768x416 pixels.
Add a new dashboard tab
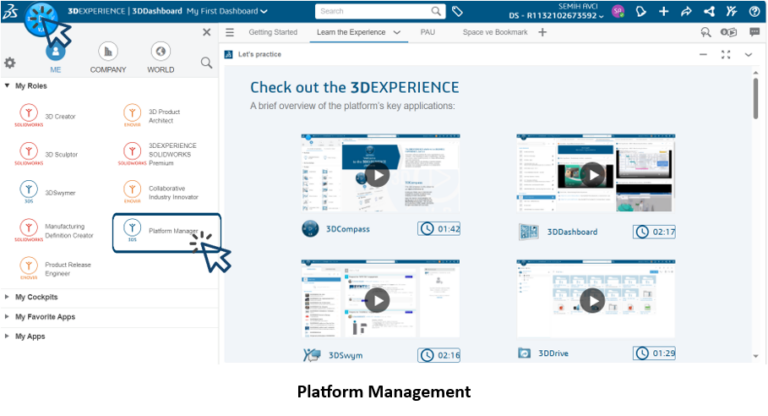click(543, 33)
